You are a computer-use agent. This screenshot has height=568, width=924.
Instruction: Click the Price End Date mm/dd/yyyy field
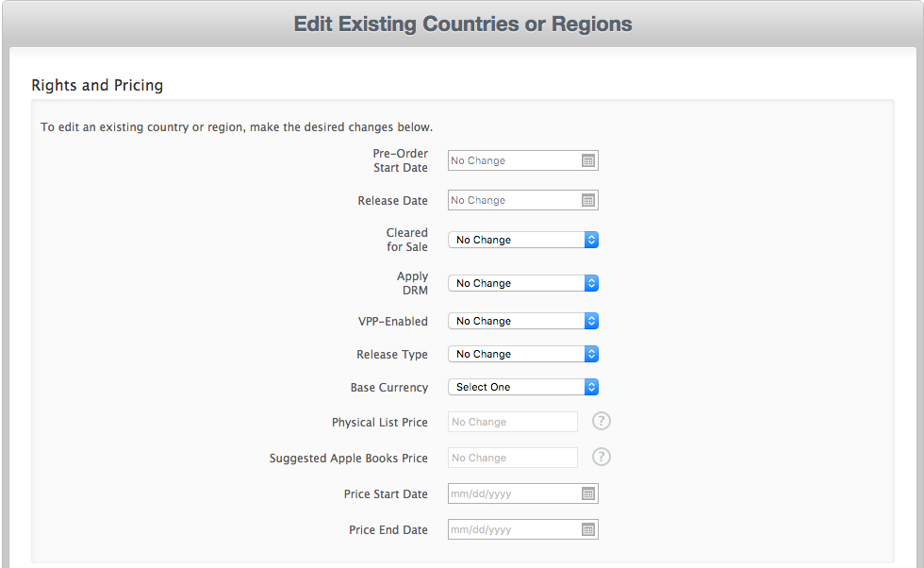(x=509, y=529)
